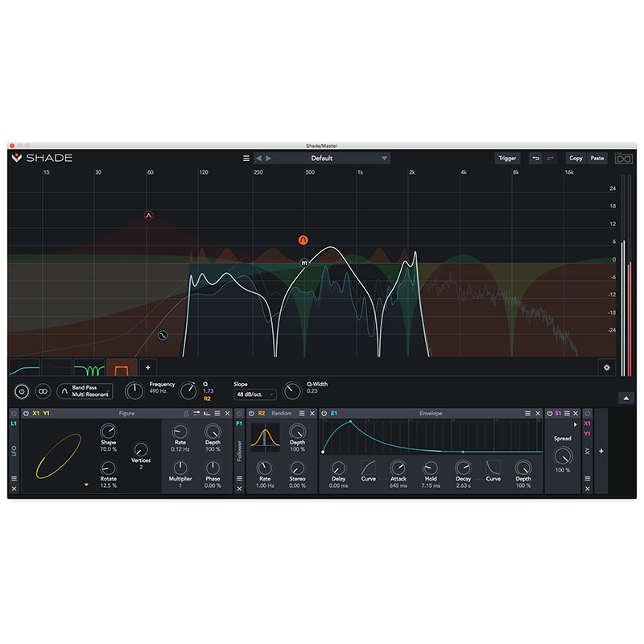The width and height of the screenshot is (644, 644).
Task: Close the Envelope modulator panel
Action: 538,414
